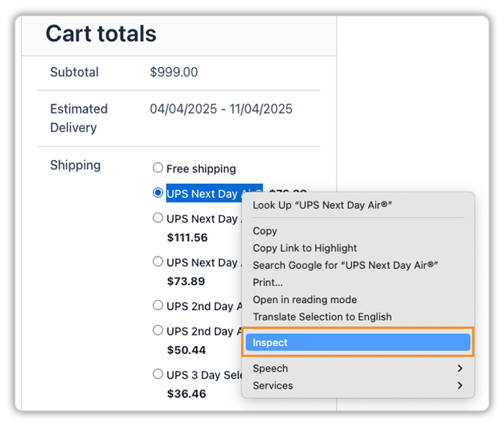Click the $50.44 shipping price
The image size is (504, 425).
(x=187, y=350)
